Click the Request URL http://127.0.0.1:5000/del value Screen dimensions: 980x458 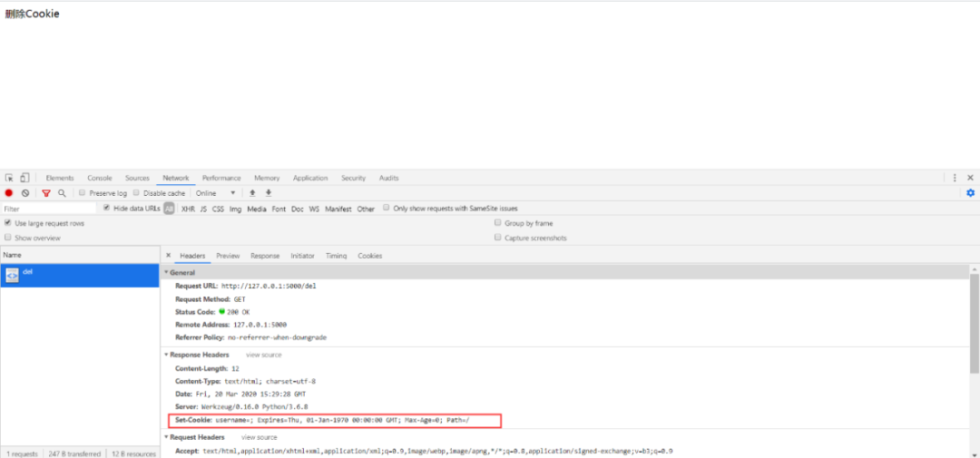click(x=269, y=286)
